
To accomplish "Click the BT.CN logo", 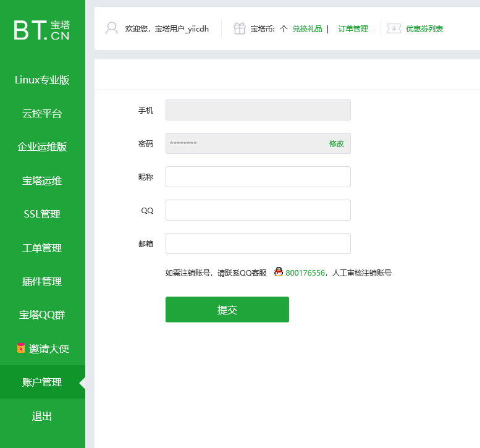I will (x=42, y=30).
